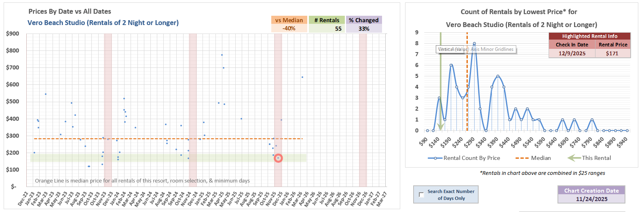The image size is (644, 212).
Task: Click the Median legend dashed line icon
Action: tap(522, 158)
